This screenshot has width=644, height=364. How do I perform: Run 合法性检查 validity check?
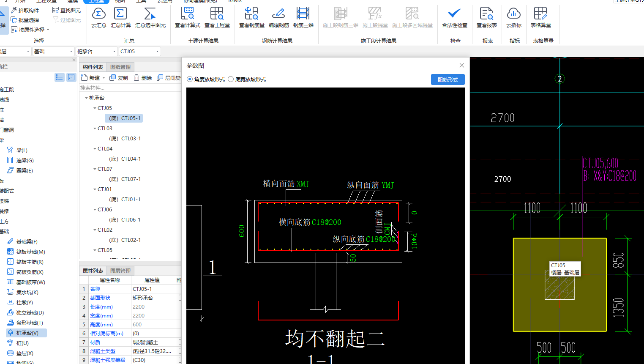[x=455, y=18]
